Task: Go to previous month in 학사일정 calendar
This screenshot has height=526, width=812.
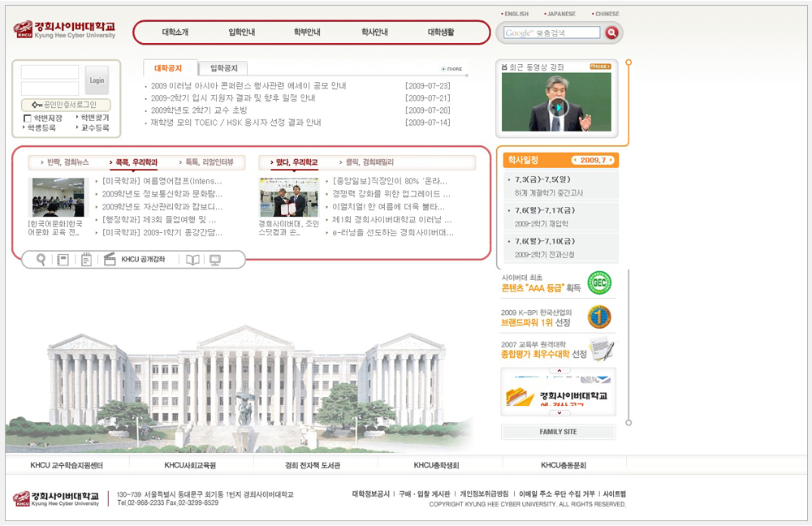Action: click(575, 160)
